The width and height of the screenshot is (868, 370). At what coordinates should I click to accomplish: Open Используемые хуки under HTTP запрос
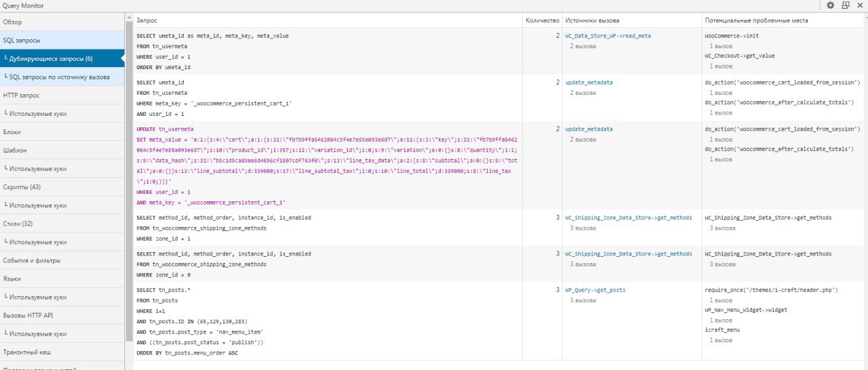point(62,113)
